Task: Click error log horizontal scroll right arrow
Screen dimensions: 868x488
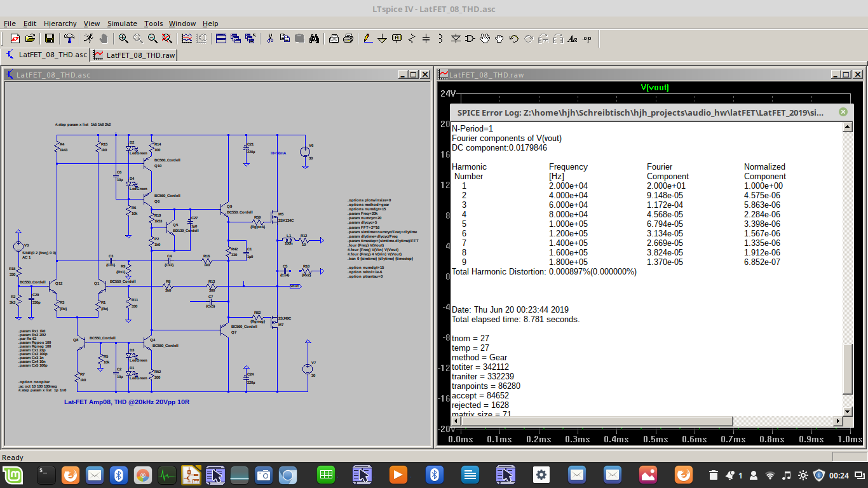Action: (837, 421)
